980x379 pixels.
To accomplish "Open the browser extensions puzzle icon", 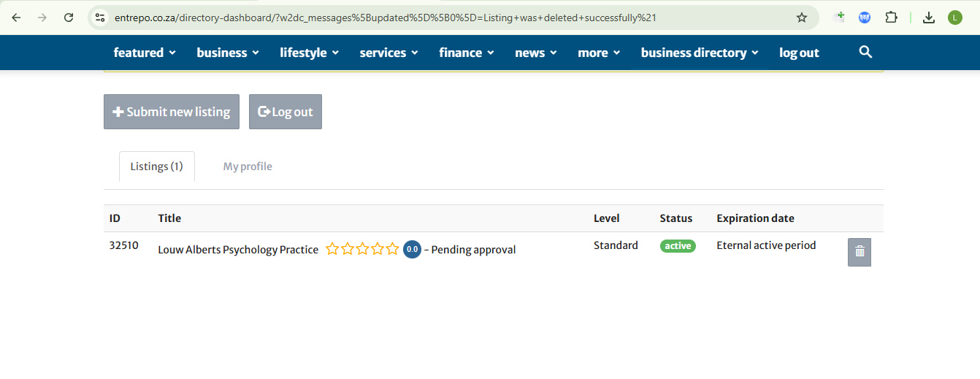I will pos(891,18).
